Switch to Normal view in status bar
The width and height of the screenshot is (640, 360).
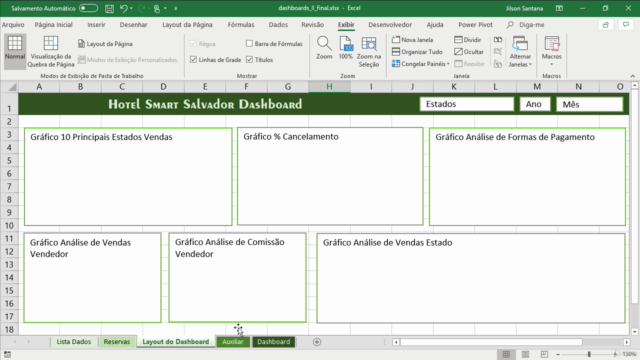pyautogui.click(x=506, y=354)
